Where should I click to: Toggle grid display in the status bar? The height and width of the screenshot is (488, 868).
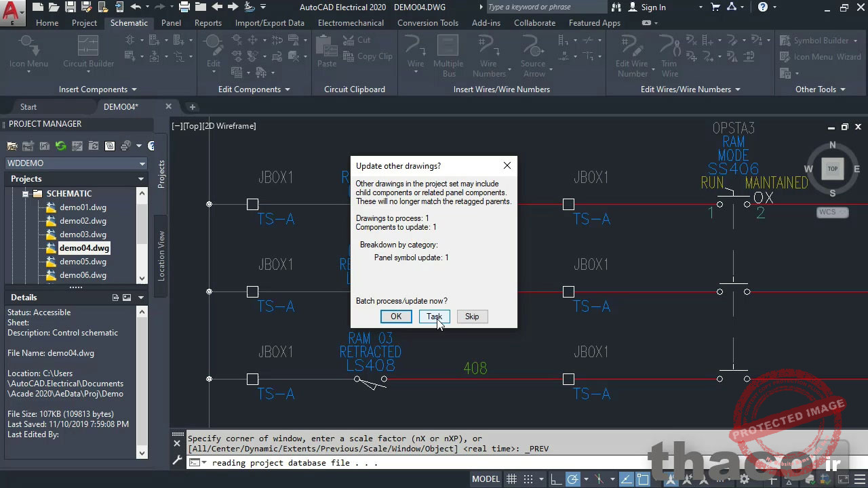tap(511, 479)
